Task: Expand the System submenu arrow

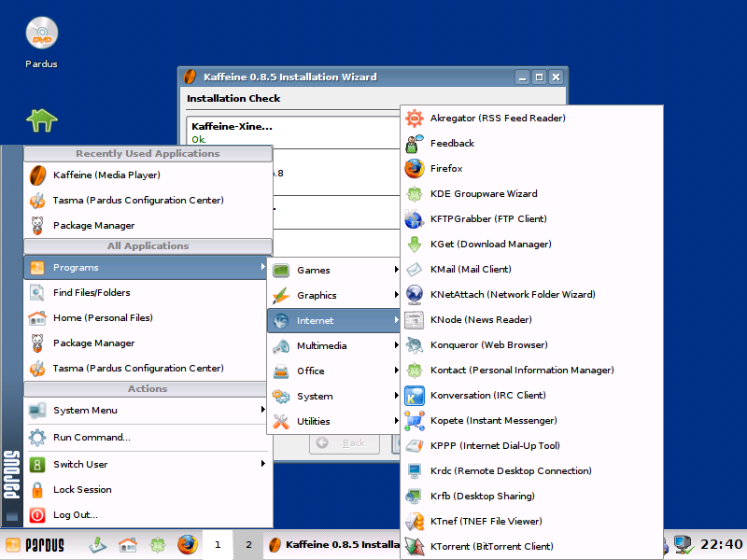Action: 396,396
